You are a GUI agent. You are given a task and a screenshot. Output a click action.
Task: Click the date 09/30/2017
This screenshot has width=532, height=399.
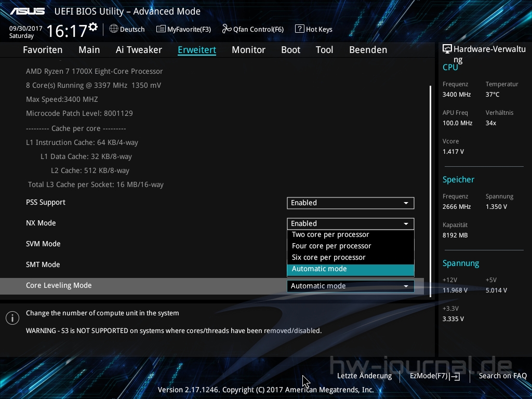26,29
